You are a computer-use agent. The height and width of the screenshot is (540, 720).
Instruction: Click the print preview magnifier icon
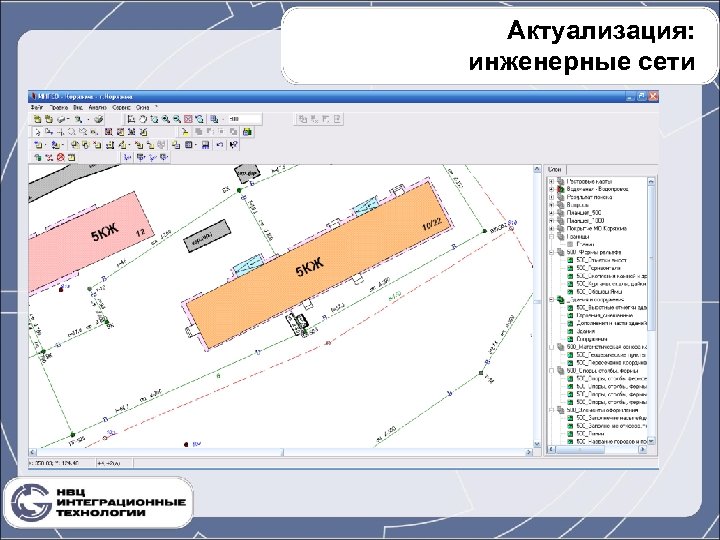pyautogui.click(x=79, y=119)
